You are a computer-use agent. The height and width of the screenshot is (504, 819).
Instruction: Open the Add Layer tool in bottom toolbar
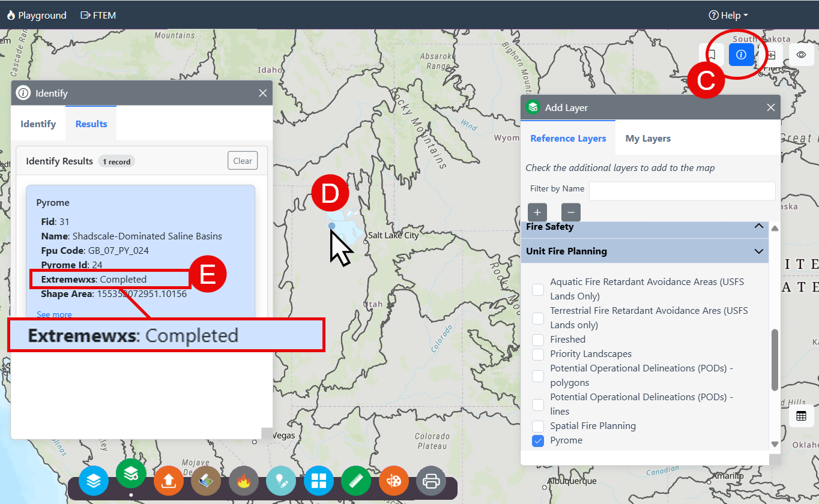tap(131, 475)
